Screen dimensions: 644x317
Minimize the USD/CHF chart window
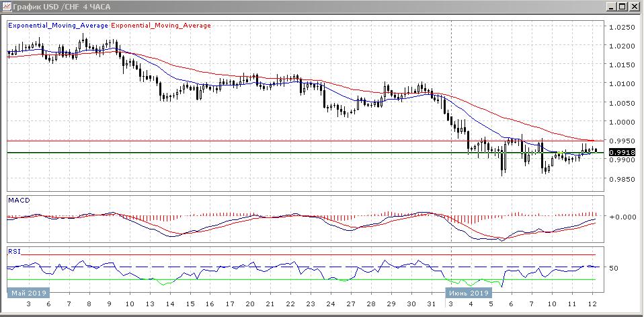click(611, 6)
